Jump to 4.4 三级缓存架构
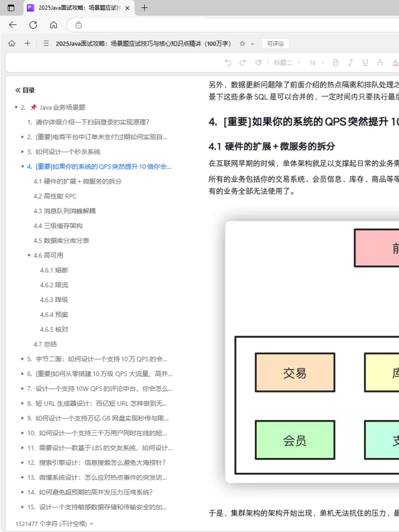399x532 pixels. click(x=58, y=226)
